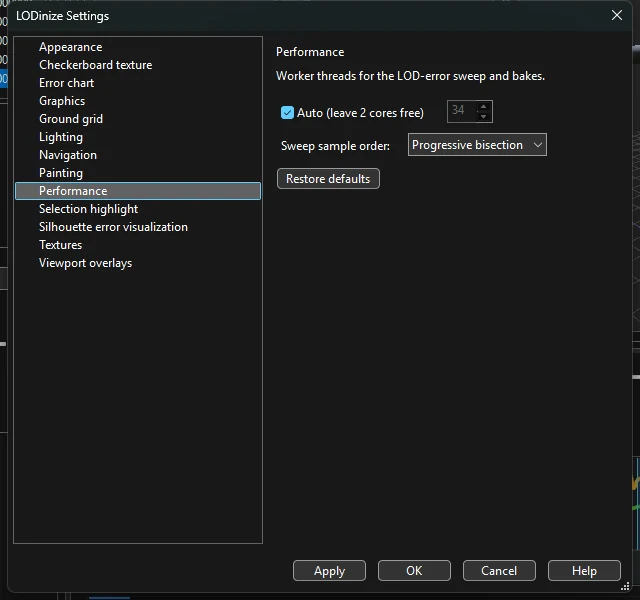Click the Sweep sample order label
The height and width of the screenshot is (600, 640).
(335, 146)
